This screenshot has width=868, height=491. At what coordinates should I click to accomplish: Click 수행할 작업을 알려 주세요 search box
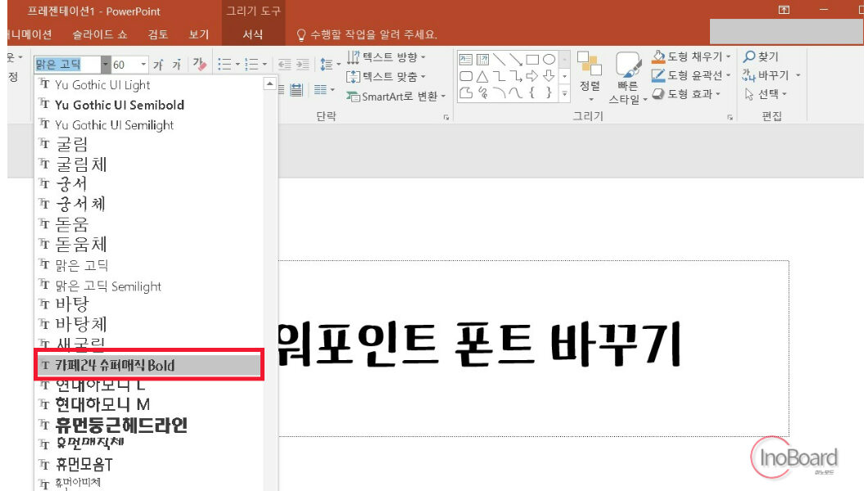point(368,35)
